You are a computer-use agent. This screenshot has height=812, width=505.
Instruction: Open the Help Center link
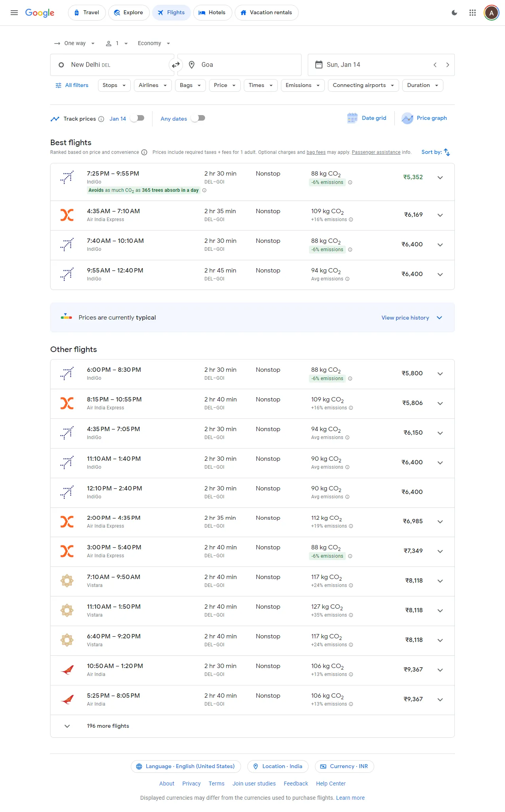tap(331, 784)
